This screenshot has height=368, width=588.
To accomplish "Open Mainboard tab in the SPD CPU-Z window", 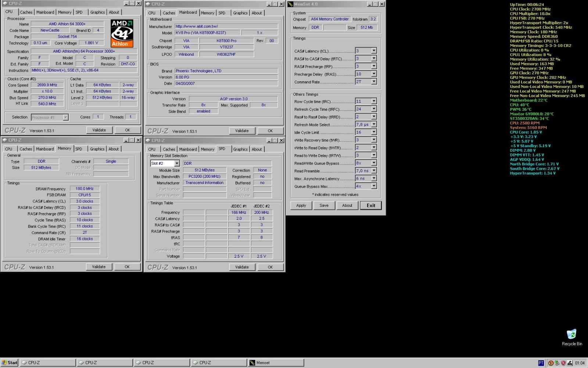I will (188, 149).
